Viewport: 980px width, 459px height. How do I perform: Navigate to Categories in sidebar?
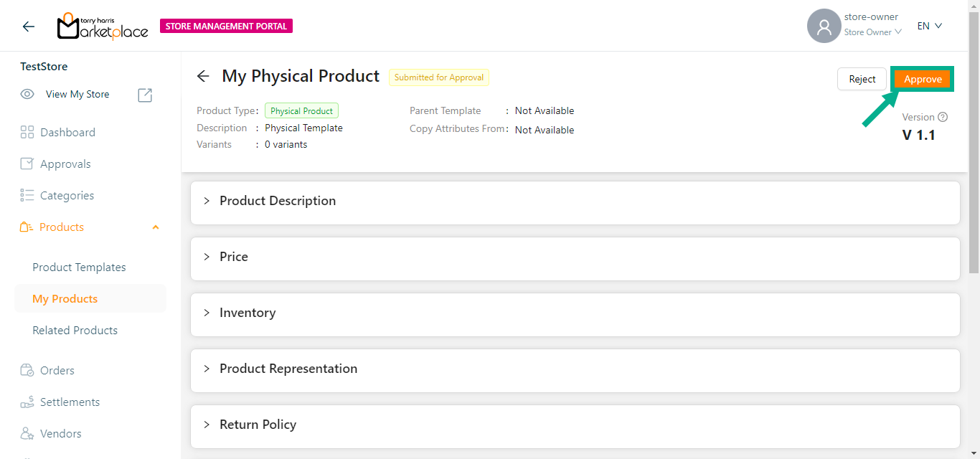point(67,196)
